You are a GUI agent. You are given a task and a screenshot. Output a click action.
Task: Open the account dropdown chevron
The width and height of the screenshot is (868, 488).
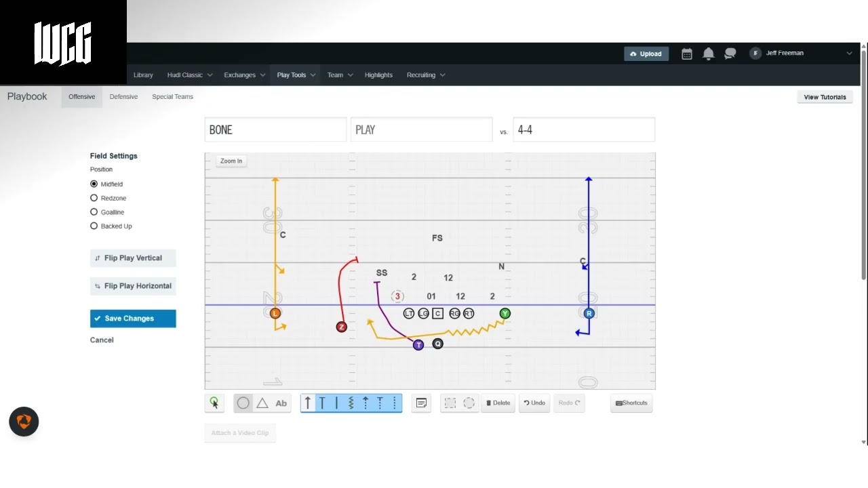click(849, 54)
